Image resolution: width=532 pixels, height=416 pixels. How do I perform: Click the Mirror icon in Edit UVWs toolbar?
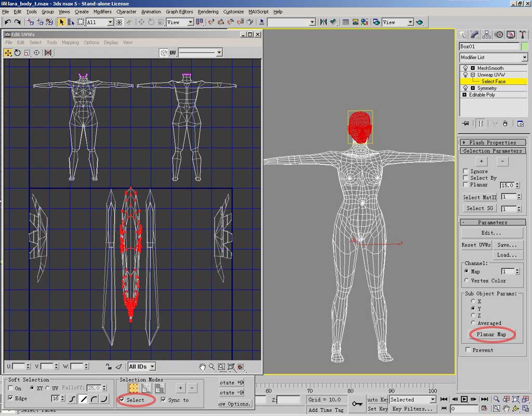pyautogui.click(x=48, y=53)
